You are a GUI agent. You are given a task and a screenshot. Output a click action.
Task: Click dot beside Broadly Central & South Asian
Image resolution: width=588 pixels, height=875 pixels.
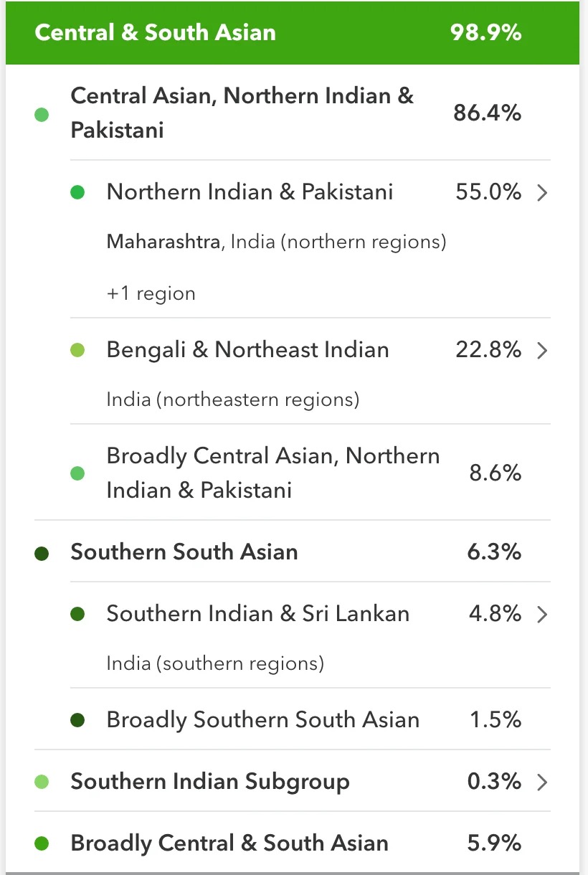tap(42, 843)
